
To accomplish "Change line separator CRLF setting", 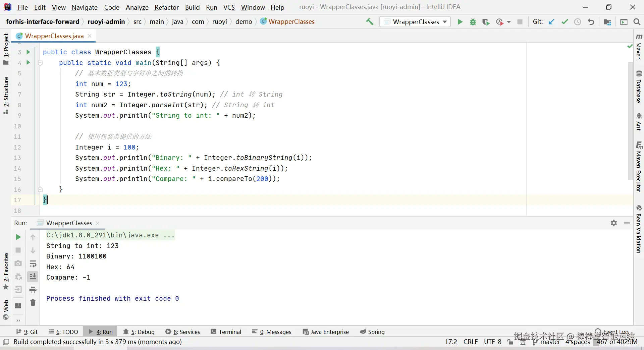I will point(471,342).
